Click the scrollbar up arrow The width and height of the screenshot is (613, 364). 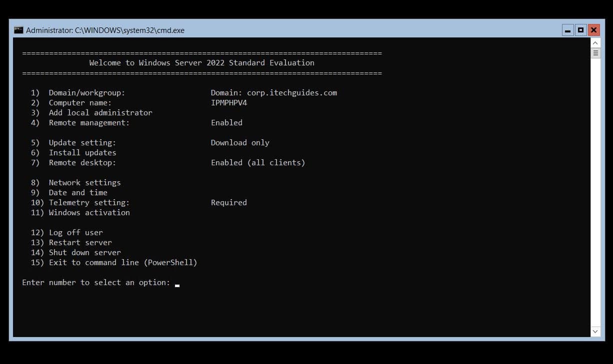[x=595, y=43]
